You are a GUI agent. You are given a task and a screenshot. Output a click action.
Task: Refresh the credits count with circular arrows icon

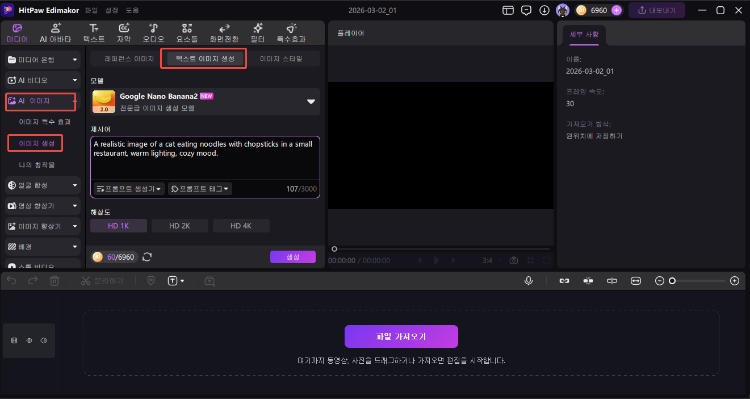click(147, 257)
